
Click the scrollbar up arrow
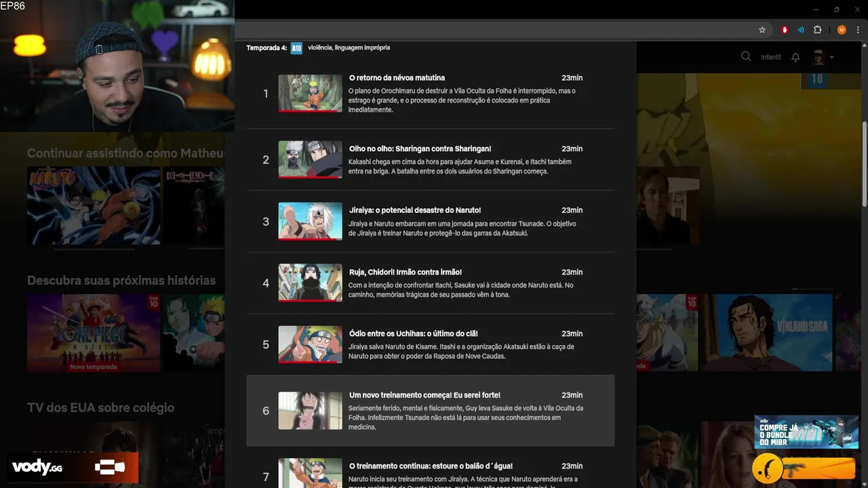click(x=864, y=45)
